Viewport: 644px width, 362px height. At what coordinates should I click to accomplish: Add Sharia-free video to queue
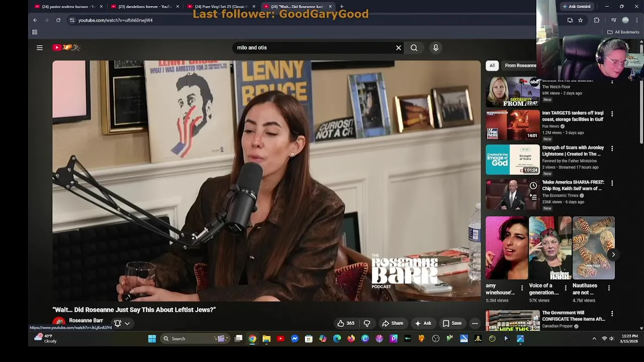click(533, 198)
